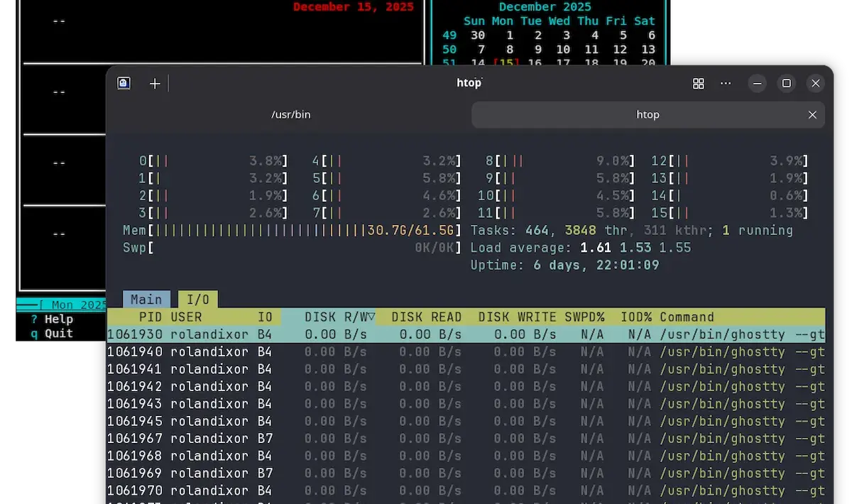Select process row with PID 1061940

coord(466,352)
